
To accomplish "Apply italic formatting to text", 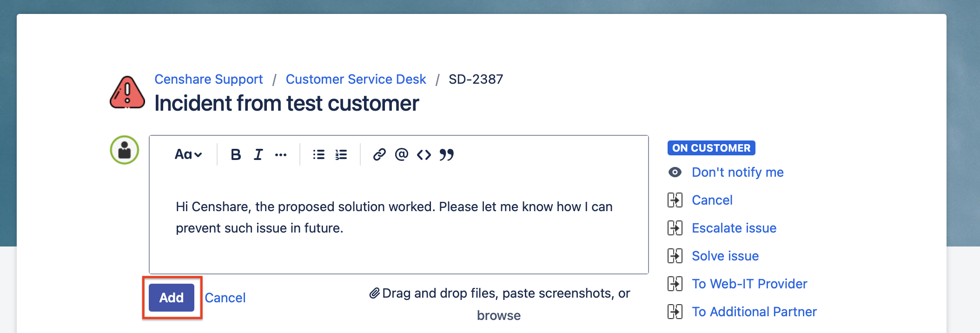I will pos(258,154).
